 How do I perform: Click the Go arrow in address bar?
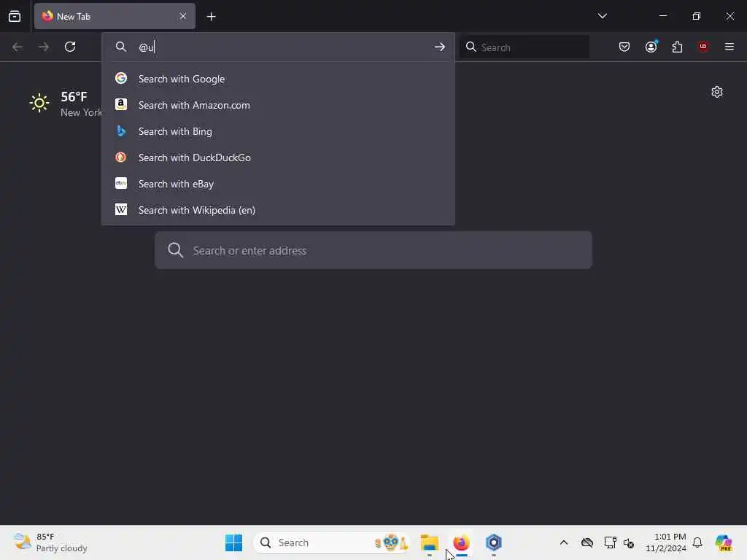439,47
